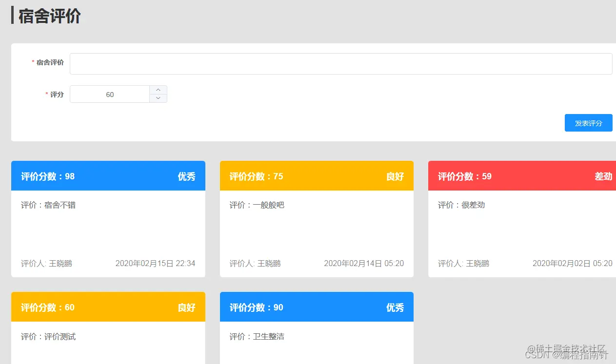The width and height of the screenshot is (616, 364).
Task: Click the timestamp 2020年02月15日 22:34
Action: [x=155, y=264]
